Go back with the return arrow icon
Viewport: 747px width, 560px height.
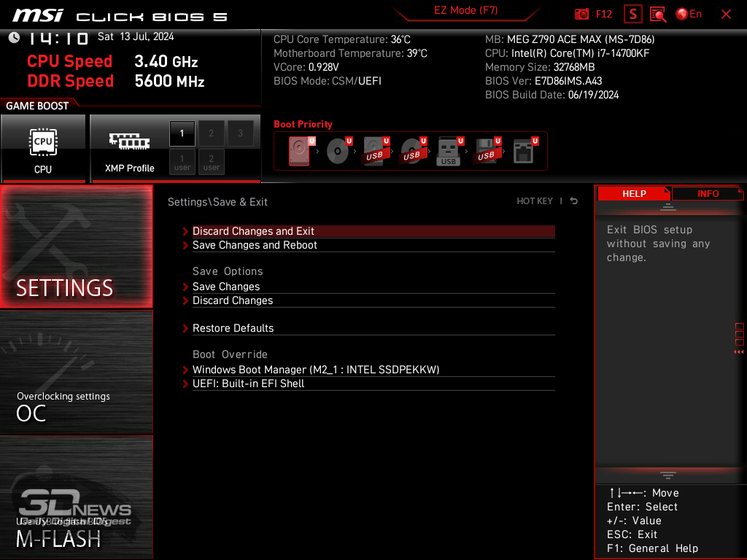pyautogui.click(x=573, y=201)
